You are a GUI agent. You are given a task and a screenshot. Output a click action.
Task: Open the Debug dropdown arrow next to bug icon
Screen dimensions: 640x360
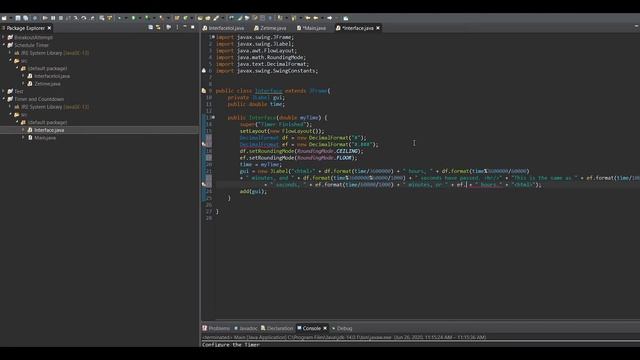click(x=125, y=18)
